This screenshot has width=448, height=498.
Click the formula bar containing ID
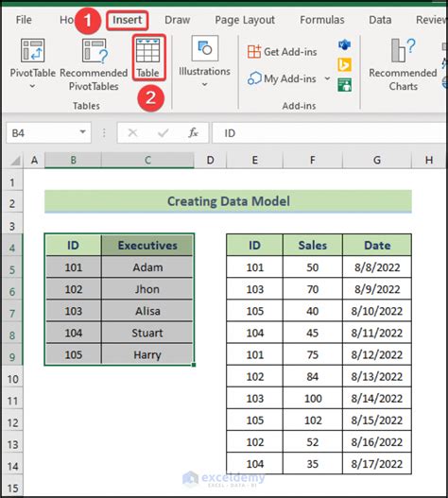[x=329, y=133]
